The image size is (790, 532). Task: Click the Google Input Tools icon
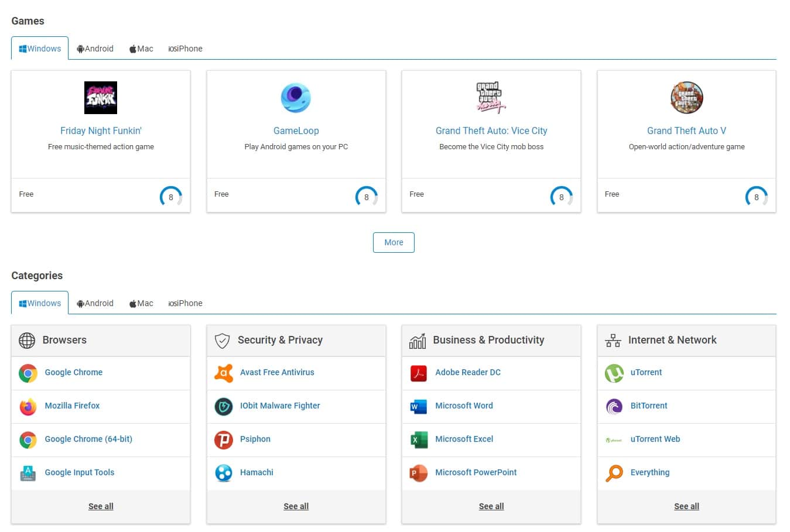28,473
